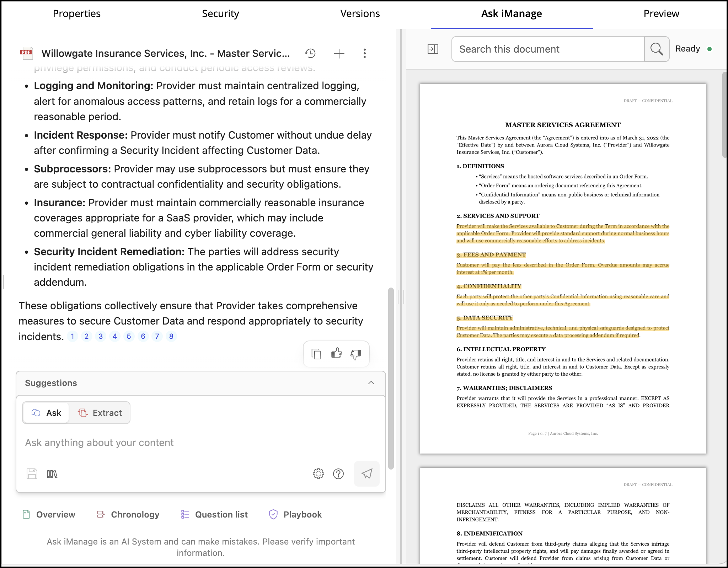Click the Question list suggestion

214,514
